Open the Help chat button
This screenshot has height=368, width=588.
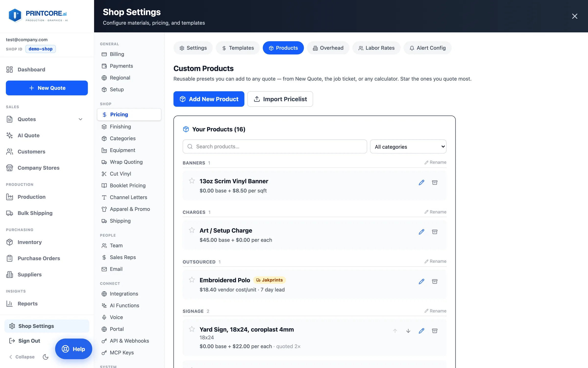point(73,349)
